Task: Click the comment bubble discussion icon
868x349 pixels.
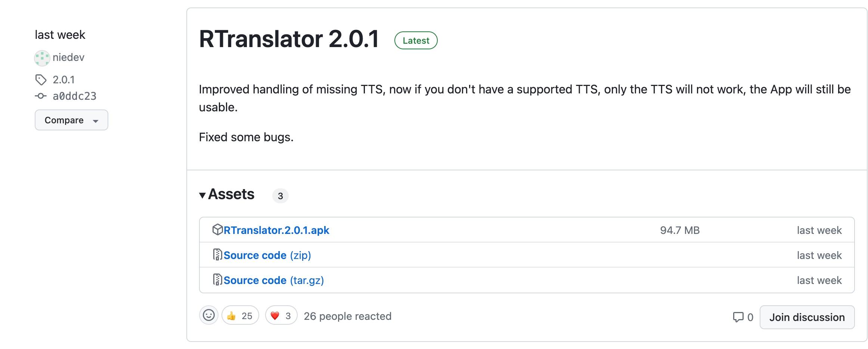Action: pyautogui.click(x=738, y=317)
